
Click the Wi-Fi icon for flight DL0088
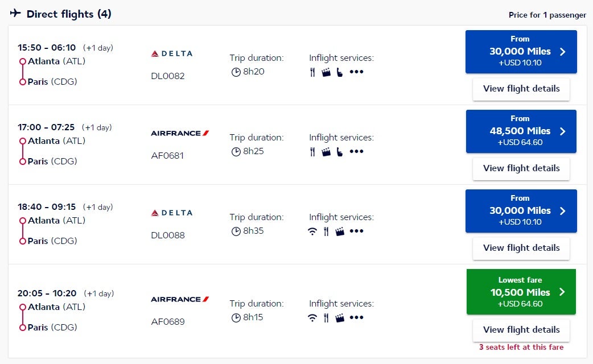[312, 231]
